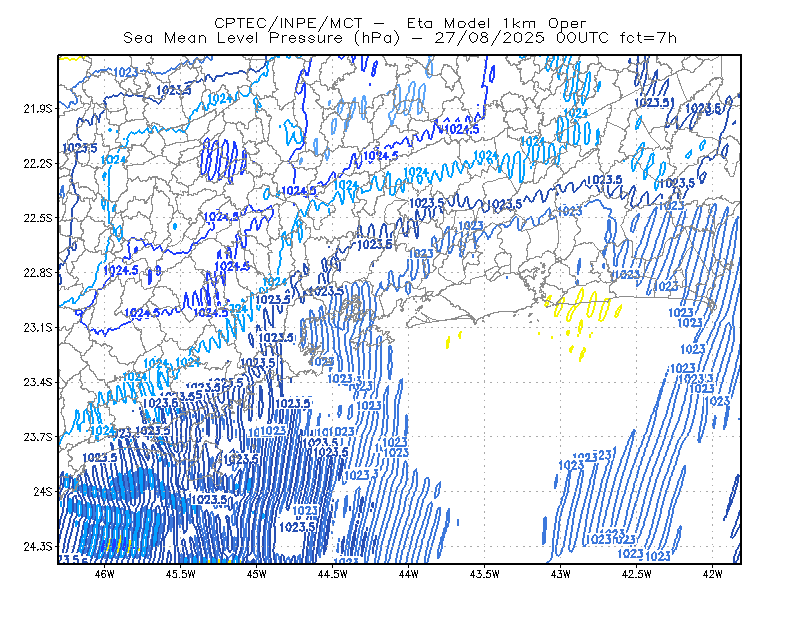Viewport: 800px width, 618px height.
Task: Select the 23.4S latitude tick label
Action: point(37,382)
